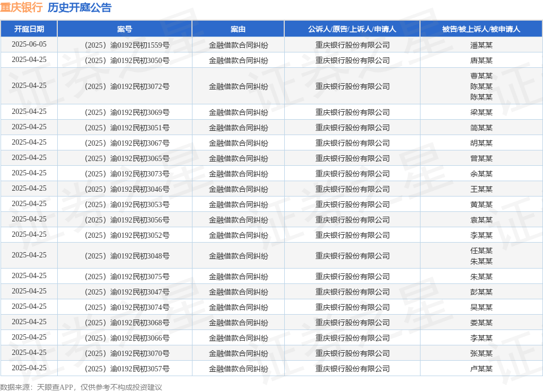
Task: Click defendant 任某某
Action: tap(481, 251)
